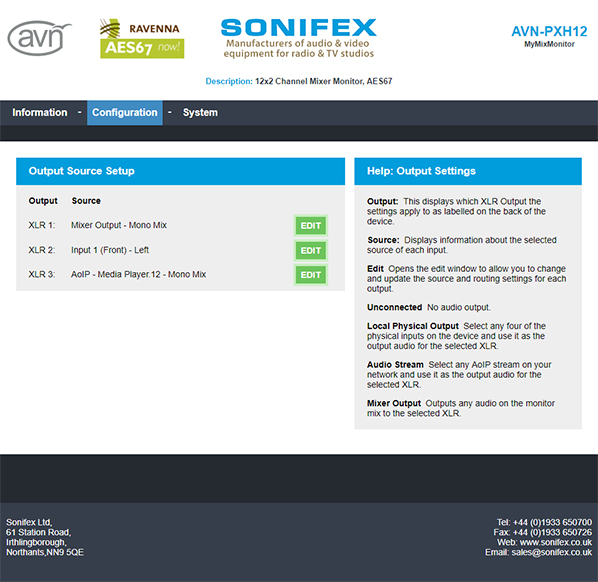Click the Output column heading

tap(43, 201)
